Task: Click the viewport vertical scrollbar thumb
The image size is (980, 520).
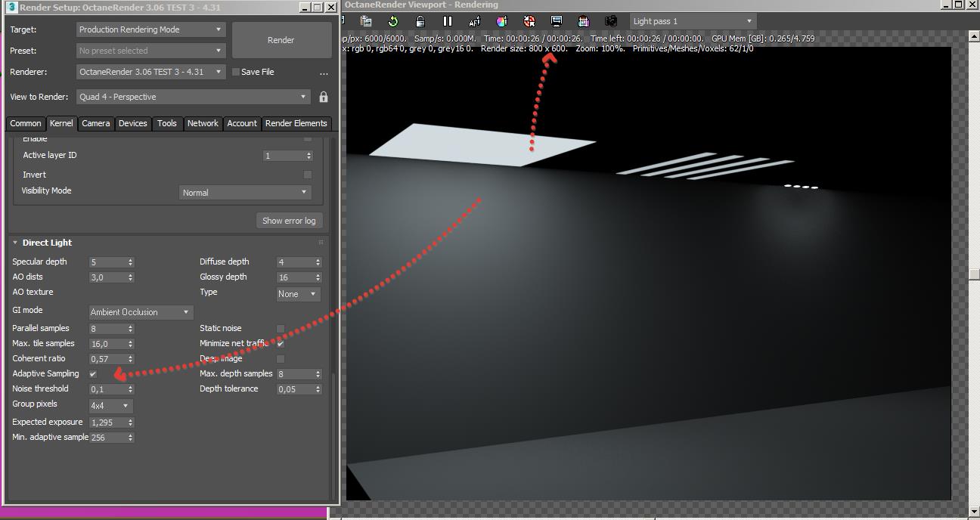Action: coord(975,274)
